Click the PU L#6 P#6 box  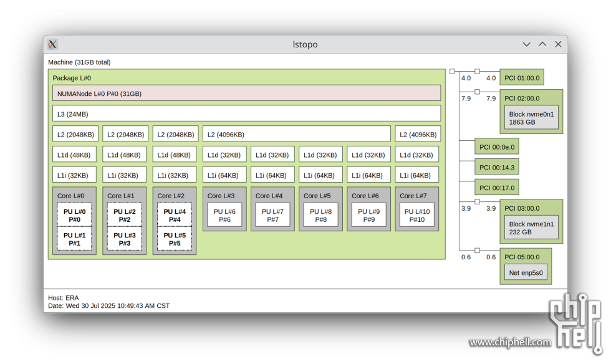pyautogui.click(x=224, y=215)
